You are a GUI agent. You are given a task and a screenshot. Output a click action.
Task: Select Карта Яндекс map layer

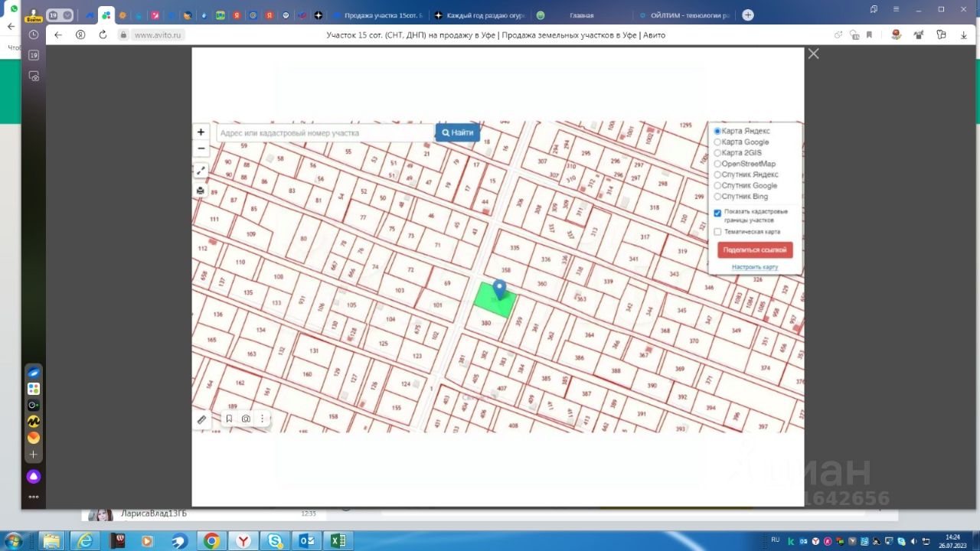click(742, 131)
